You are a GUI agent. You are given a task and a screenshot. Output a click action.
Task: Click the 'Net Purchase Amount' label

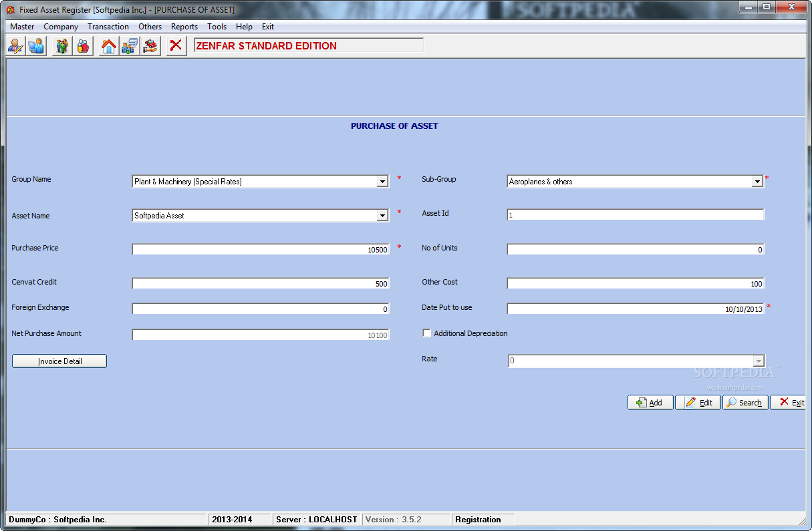pos(47,333)
